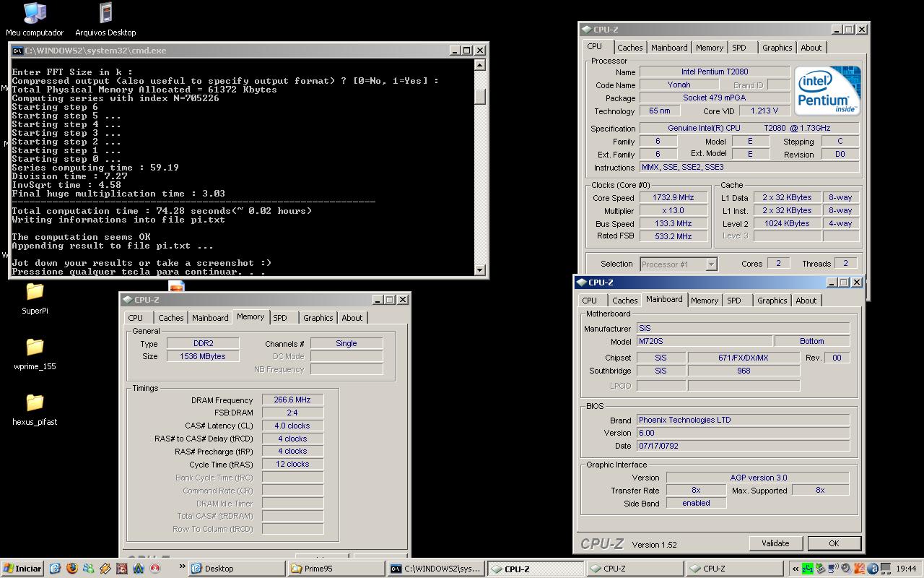Viewport: 924px width, 578px height.
Task: Open the Memory tab in the top CPU-Z window
Action: tap(710, 48)
